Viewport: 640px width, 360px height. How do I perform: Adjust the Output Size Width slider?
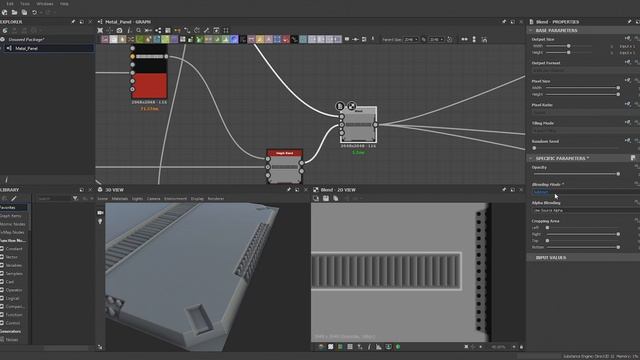(569, 46)
